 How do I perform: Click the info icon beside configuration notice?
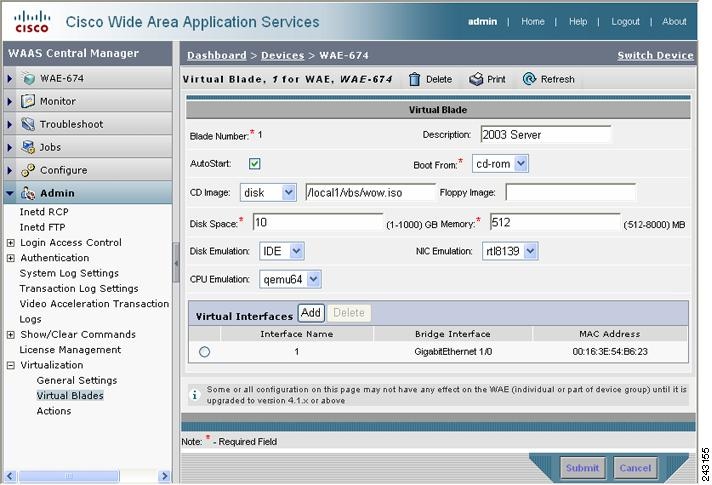coord(194,395)
